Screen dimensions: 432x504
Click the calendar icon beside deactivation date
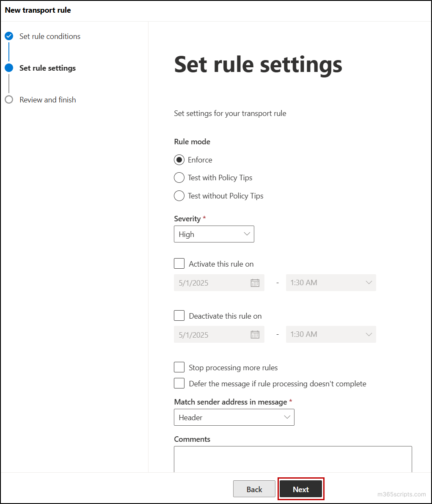coord(255,334)
